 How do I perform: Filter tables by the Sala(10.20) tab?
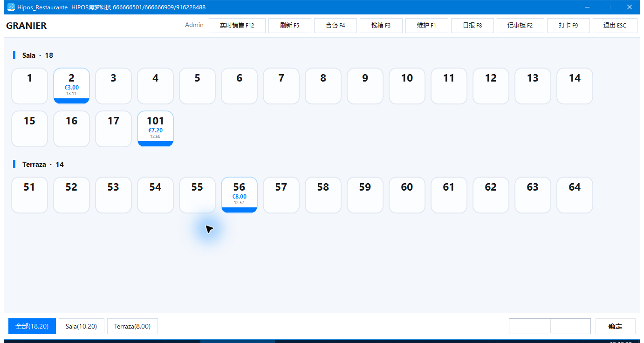82,326
